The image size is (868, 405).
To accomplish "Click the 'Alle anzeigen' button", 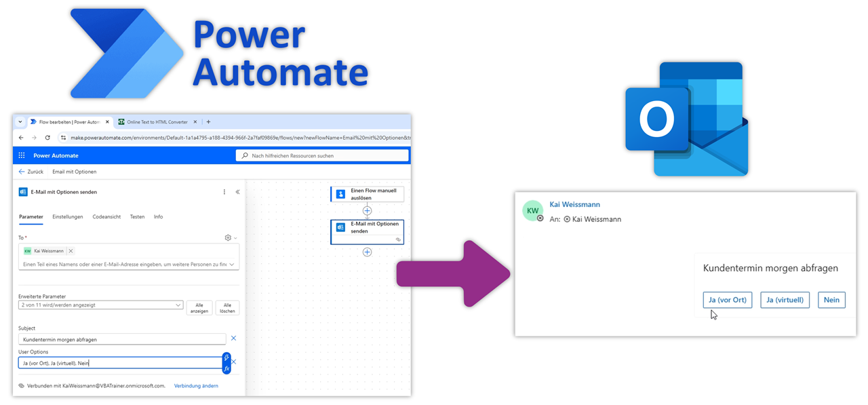I will (199, 307).
